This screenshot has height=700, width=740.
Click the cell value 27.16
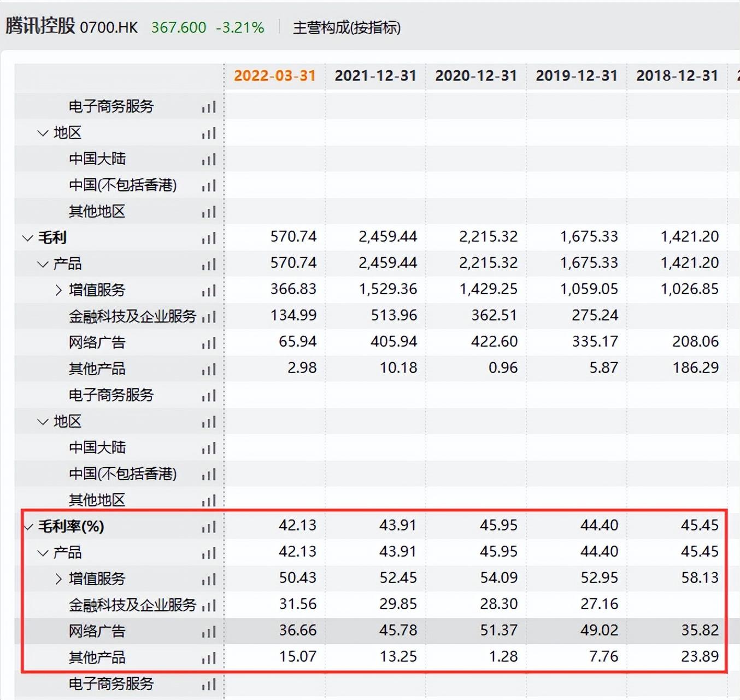click(x=599, y=604)
